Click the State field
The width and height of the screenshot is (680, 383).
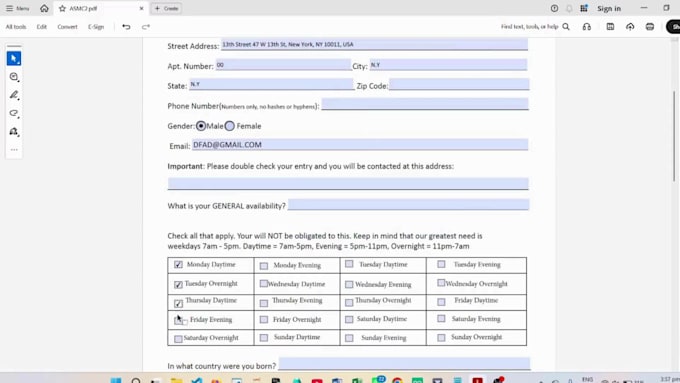[271, 84]
